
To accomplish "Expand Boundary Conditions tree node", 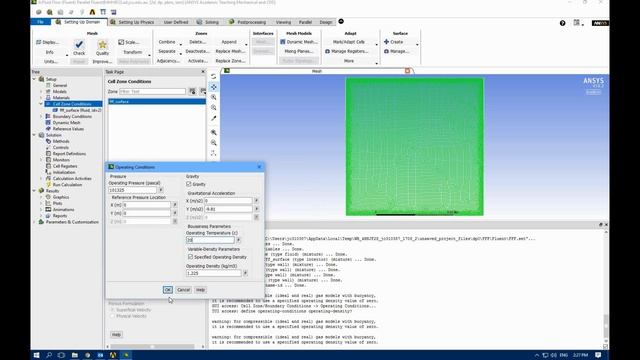I will coord(41,116).
